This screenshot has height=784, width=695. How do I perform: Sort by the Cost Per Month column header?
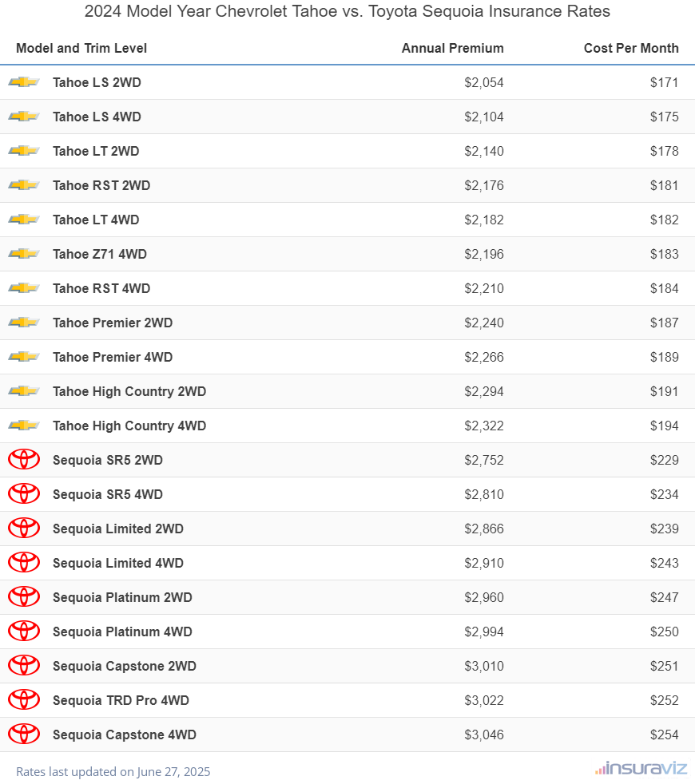click(630, 48)
